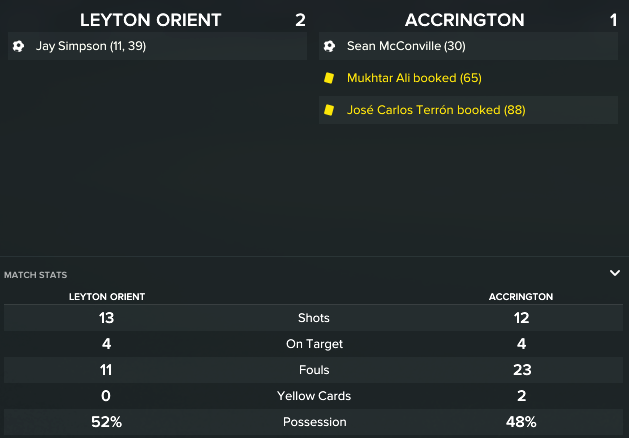Click the goal ball icon beside Sean McConville
This screenshot has width=629, height=438.
(x=329, y=46)
